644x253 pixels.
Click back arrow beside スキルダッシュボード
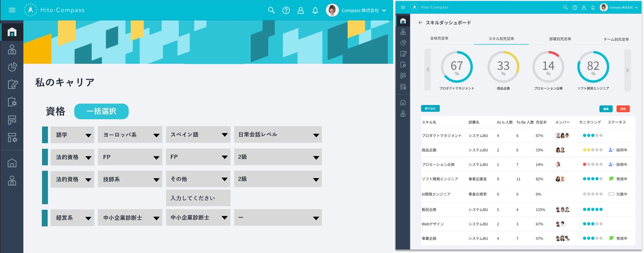pos(420,23)
